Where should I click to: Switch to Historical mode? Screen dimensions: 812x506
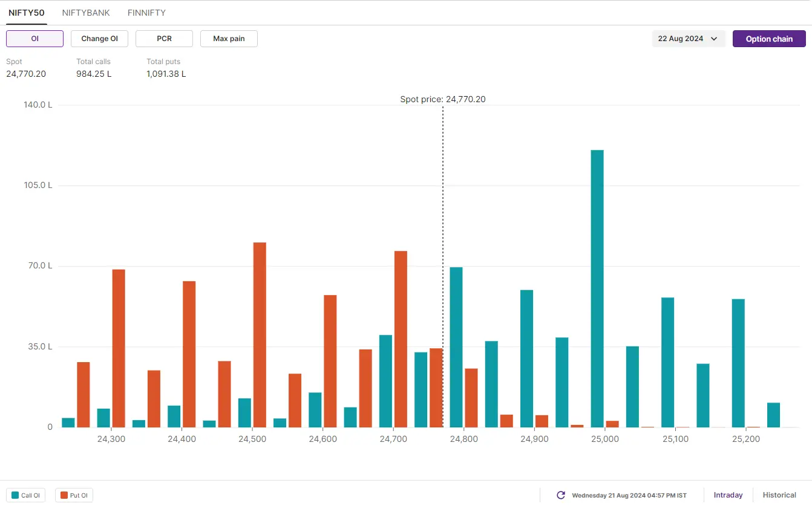coord(779,495)
